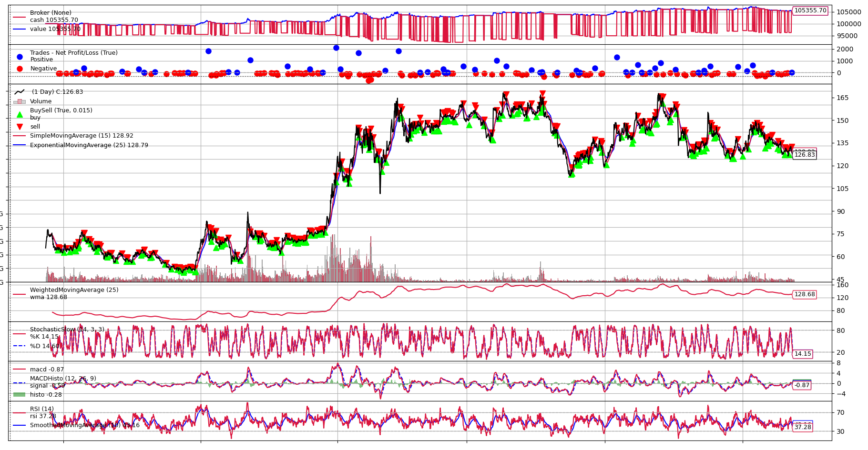Click the 2000 tick on trades axis

[845, 49]
